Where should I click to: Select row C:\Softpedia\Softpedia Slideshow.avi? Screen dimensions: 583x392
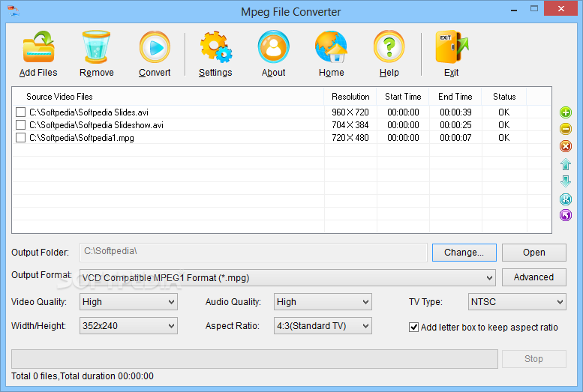(x=281, y=125)
